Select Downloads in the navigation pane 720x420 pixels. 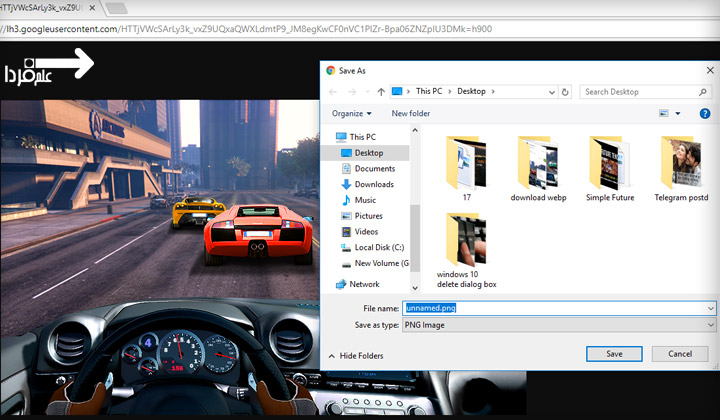pos(374,184)
